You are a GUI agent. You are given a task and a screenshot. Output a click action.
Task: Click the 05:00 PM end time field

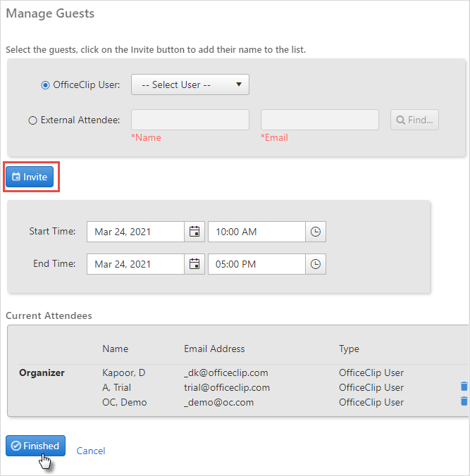pyautogui.click(x=256, y=264)
